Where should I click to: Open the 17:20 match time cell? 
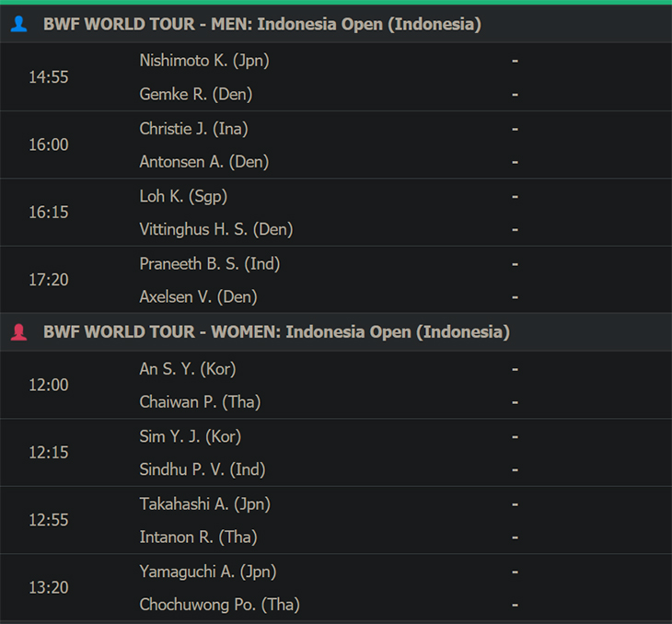(x=49, y=280)
